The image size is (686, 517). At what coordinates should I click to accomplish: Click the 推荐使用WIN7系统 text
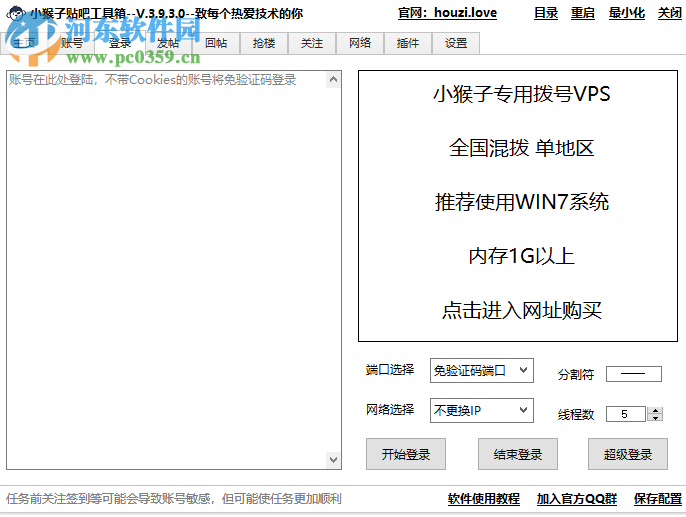522,202
